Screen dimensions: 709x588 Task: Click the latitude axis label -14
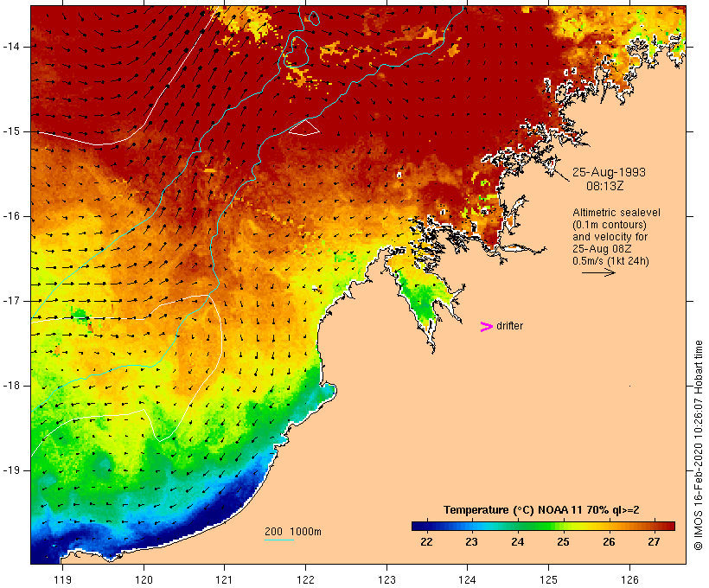(x=11, y=47)
